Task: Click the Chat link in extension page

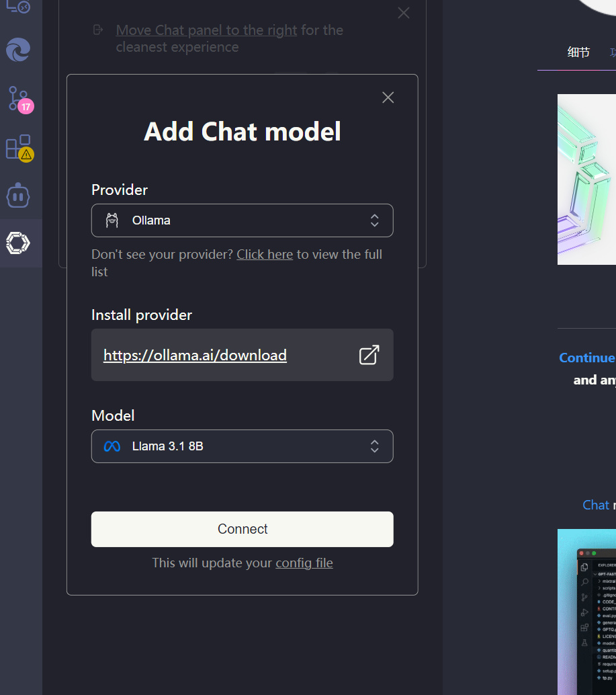Action: click(x=596, y=505)
